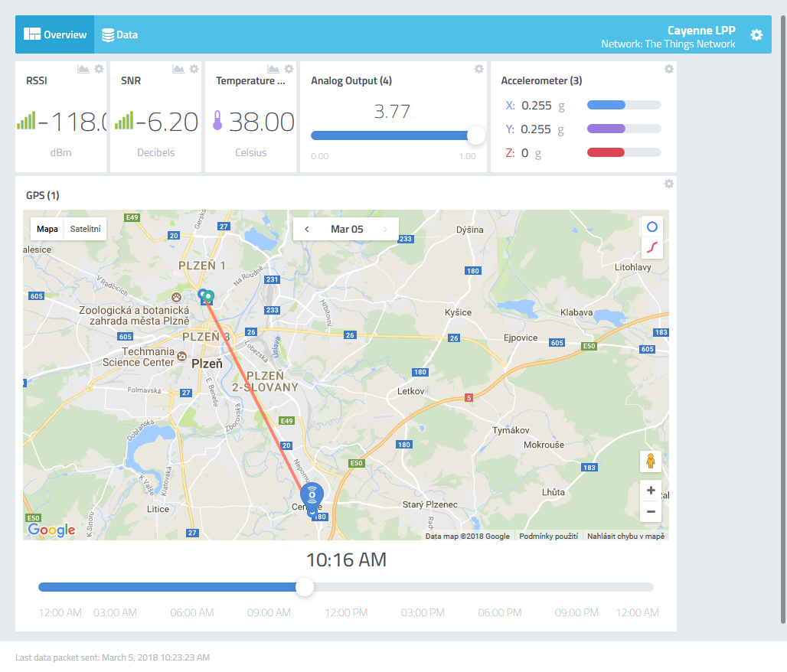Viewport: 787px width, 672px height.
Task: Click the GPS time slider handle
Action: pyautogui.click(x=305, y=587)
